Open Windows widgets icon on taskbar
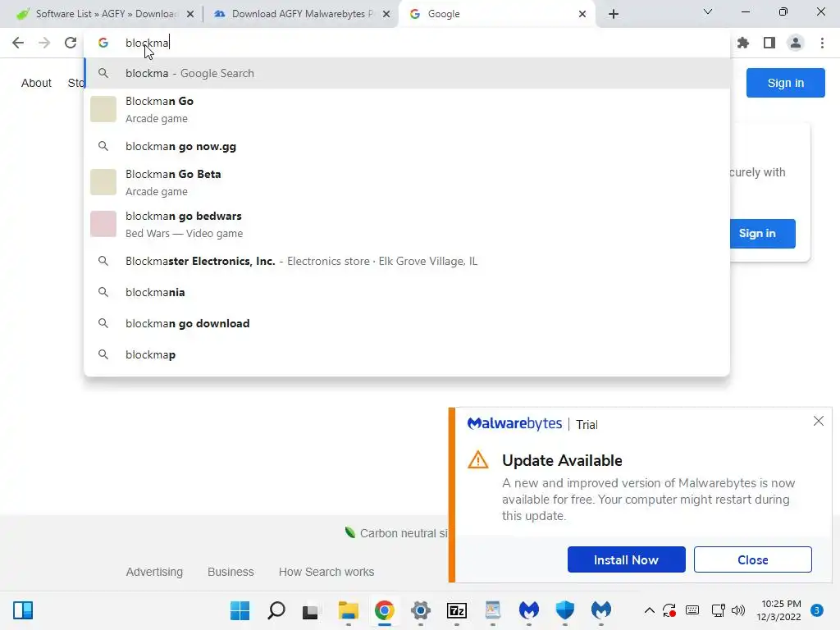The width and height of the screenshot is (840, 630). coord(23,610)
